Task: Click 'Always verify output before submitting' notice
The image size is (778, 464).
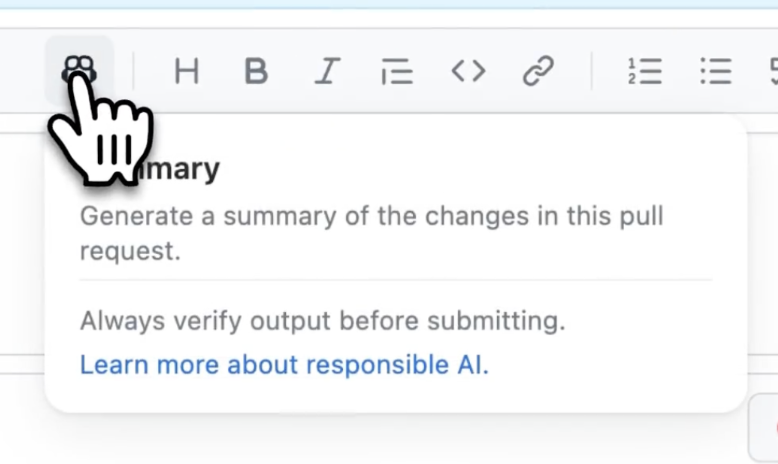Action: tap(322, 321)
